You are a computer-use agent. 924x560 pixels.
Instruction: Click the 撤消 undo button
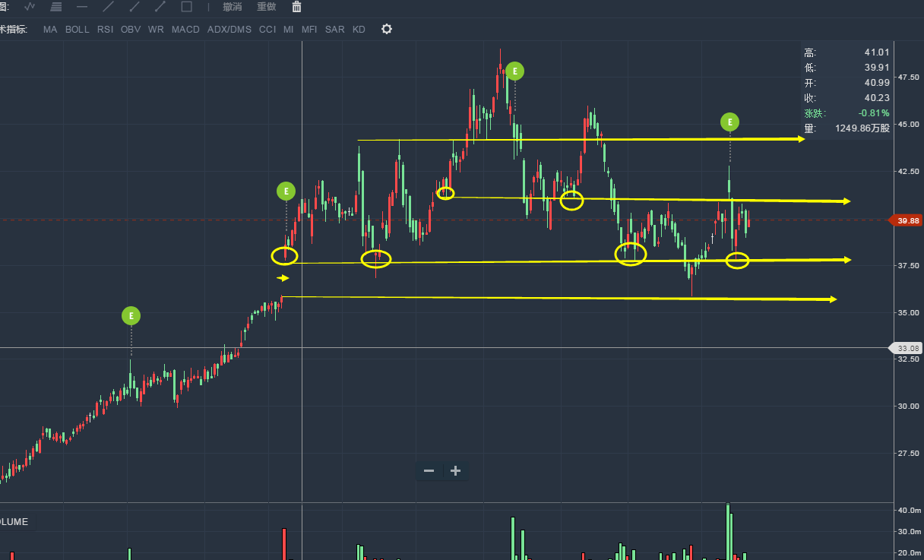point(233,7)
